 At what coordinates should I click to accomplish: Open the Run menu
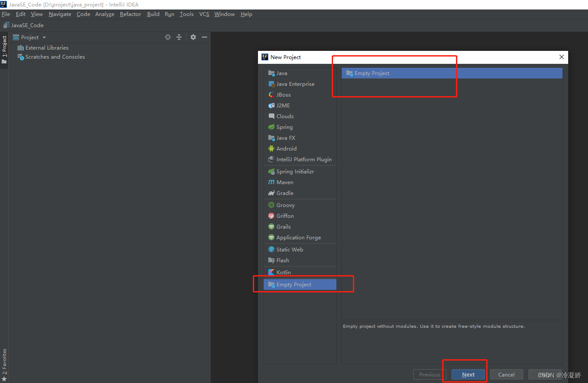coord(170,14)
